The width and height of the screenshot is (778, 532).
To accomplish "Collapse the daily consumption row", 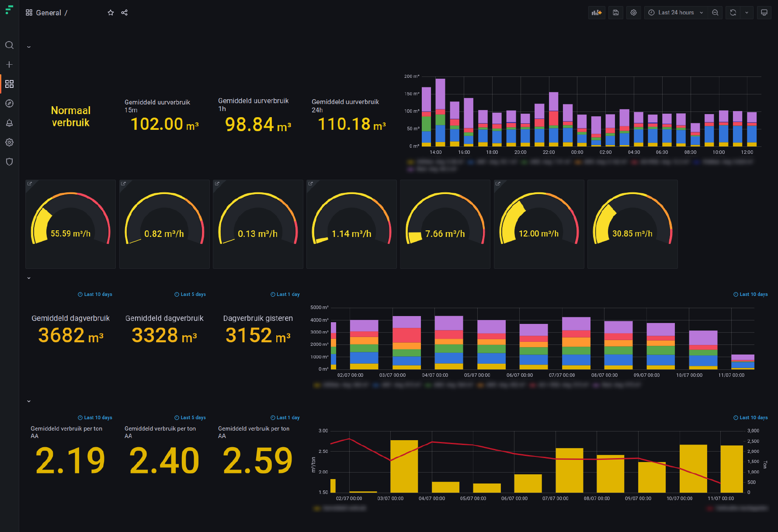I will (29, 278).
